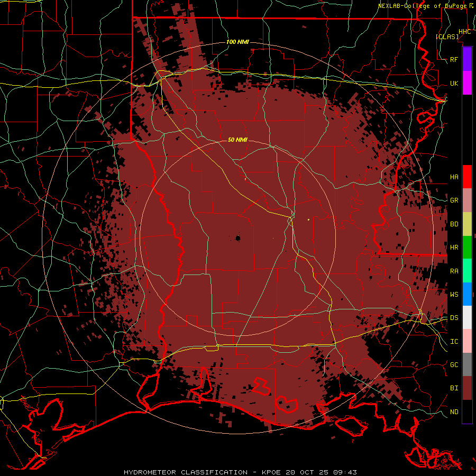Click the black radar site dot at center

pos(238,239)
